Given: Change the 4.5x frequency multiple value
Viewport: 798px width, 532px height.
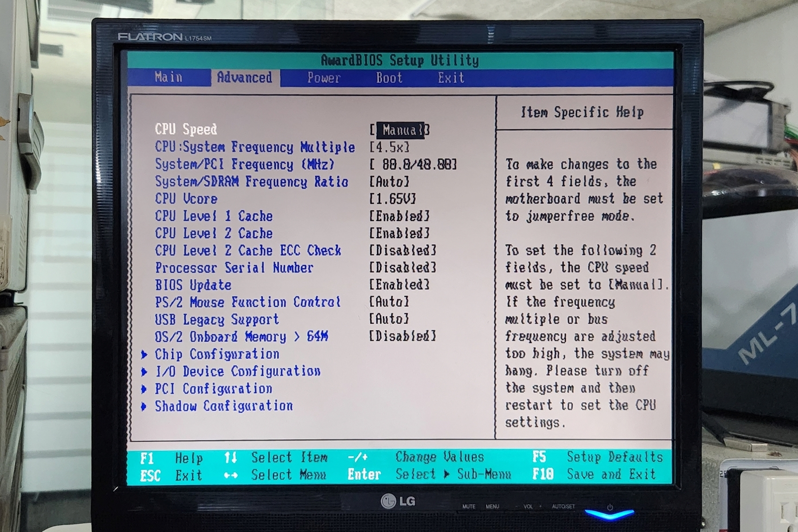Looking at the screenshot, I should 390,147.
